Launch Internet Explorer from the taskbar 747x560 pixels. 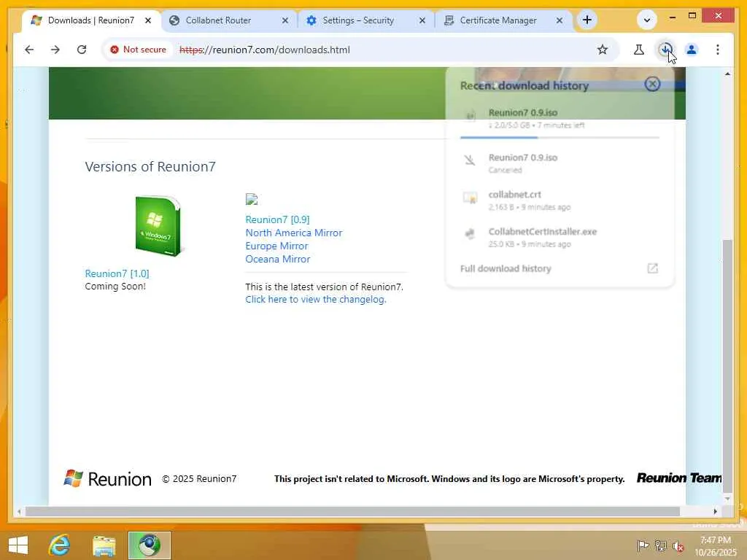click(60, 545)
